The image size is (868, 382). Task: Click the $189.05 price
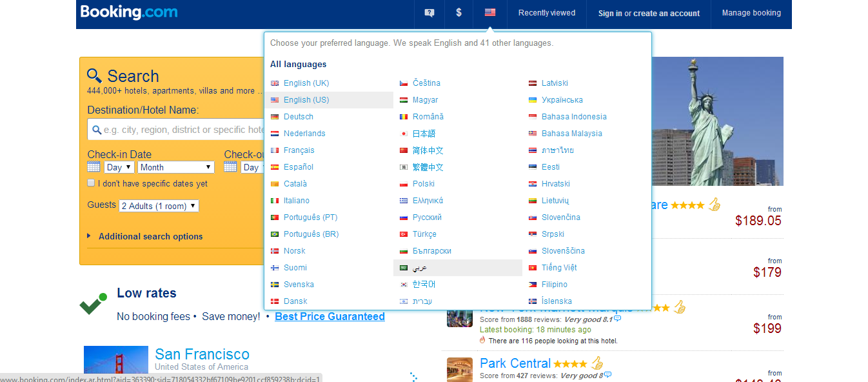(x=758, y=221)
